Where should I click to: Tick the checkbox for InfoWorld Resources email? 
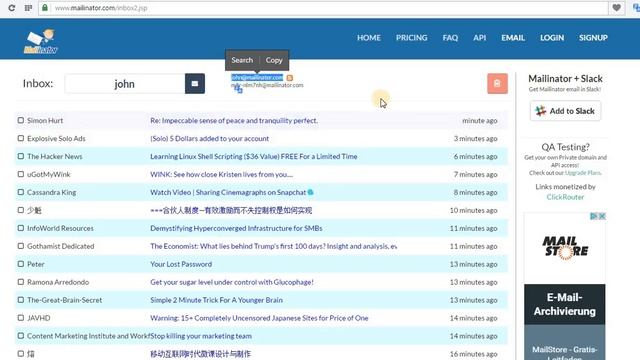(x=21, y=228)
